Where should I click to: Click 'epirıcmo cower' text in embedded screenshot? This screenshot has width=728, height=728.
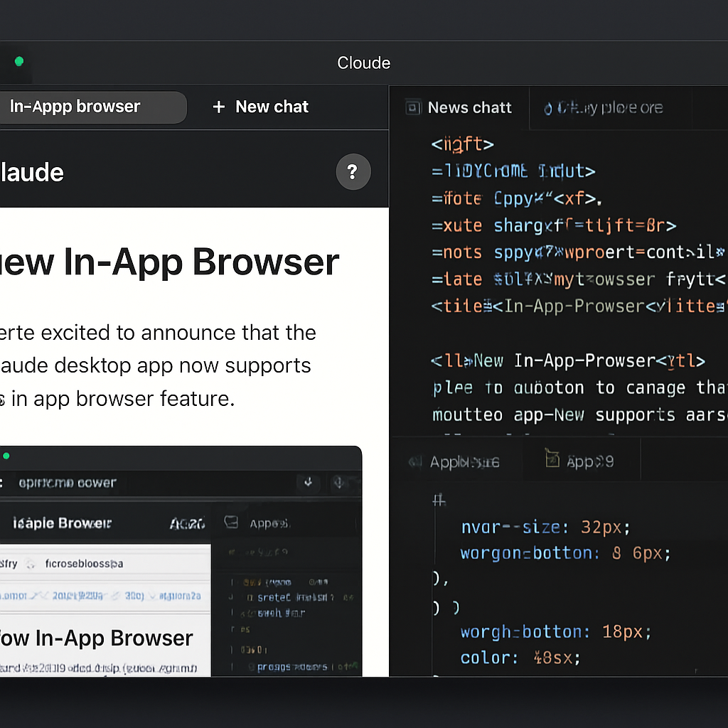(x=68, y=483)
